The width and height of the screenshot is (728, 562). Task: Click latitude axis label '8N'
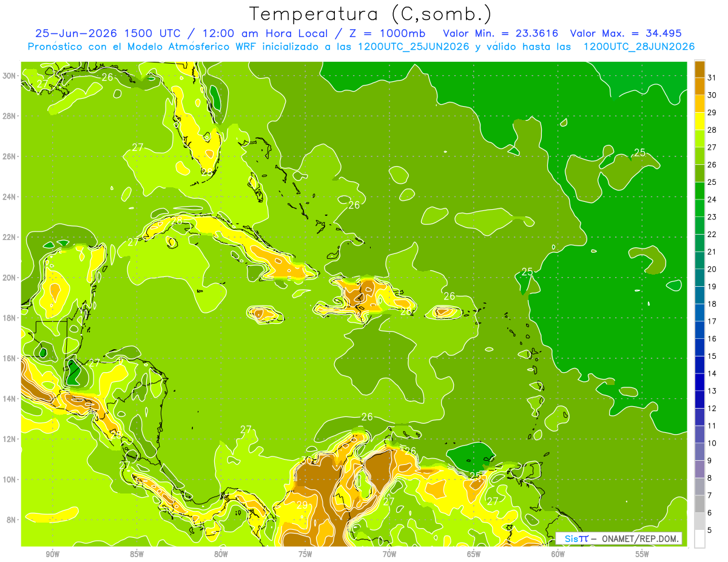[x=11, y=520]
